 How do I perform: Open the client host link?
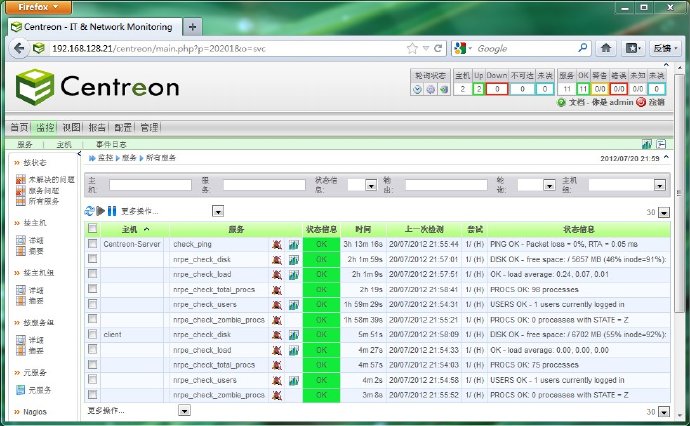113,335
